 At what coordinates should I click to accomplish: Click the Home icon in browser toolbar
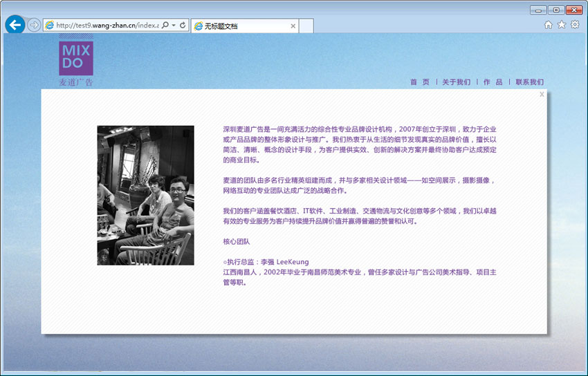[x=549, y=25]
